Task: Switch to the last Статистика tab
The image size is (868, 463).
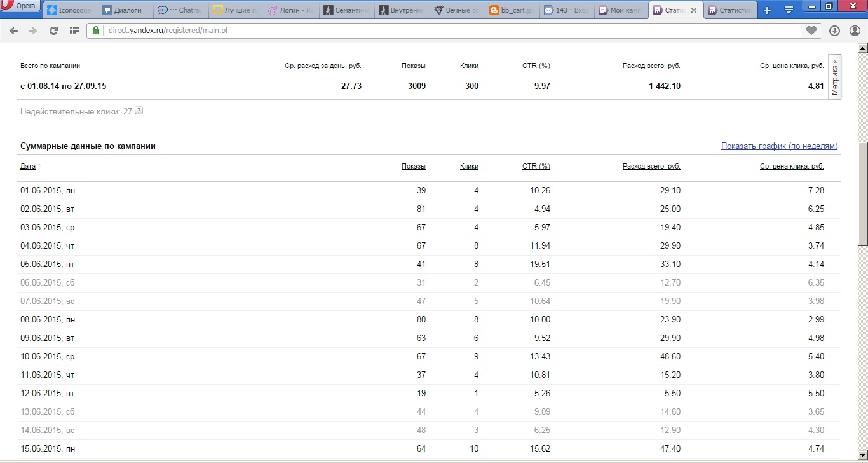Action: (x=731, y=11)
